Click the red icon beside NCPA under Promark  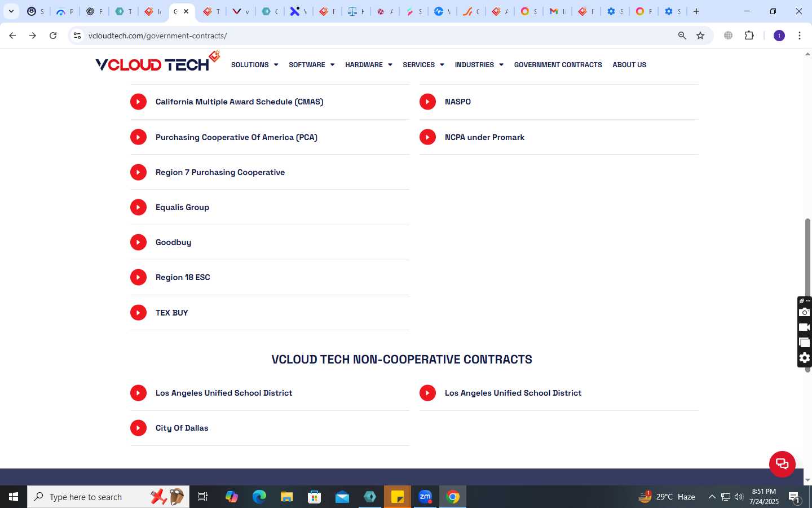coord(427,137)
